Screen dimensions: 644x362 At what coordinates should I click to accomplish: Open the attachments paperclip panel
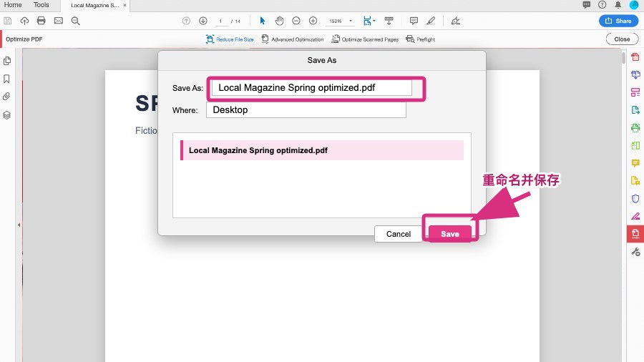[x=6, y=97]
